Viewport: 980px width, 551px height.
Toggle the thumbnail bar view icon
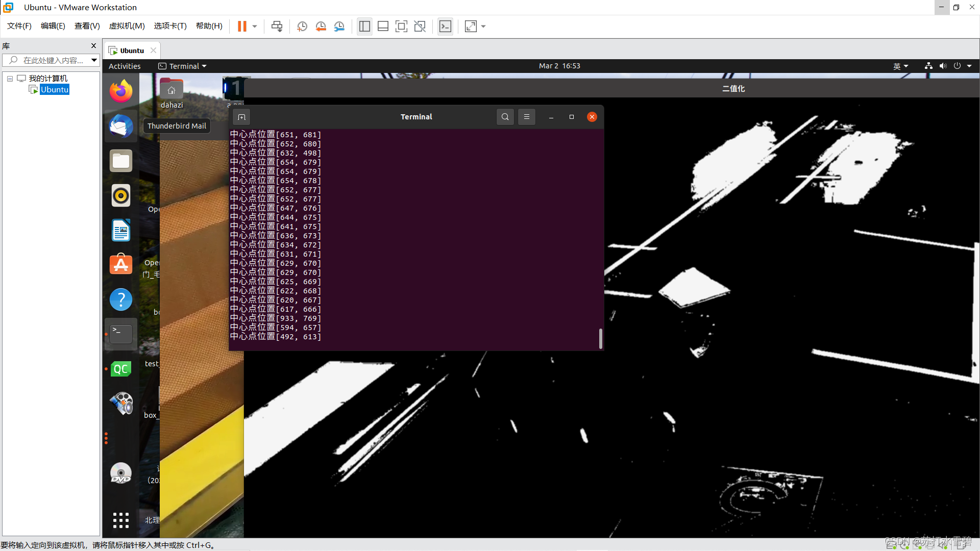[x=383, y=26]
